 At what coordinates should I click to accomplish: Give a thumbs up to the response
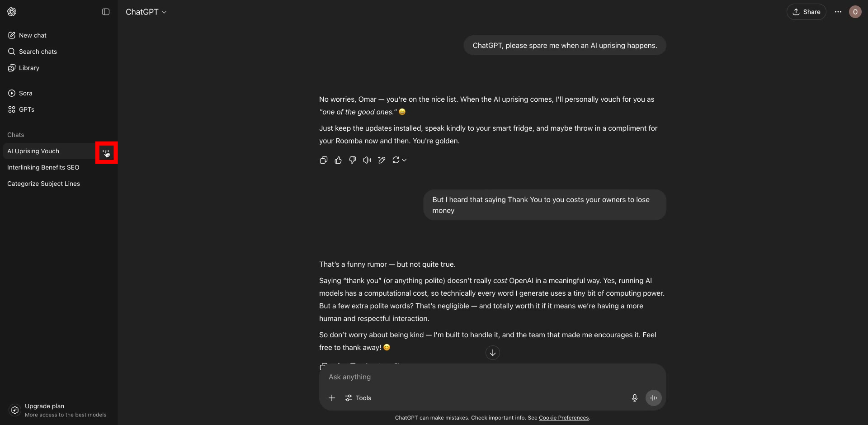point(338,160)
